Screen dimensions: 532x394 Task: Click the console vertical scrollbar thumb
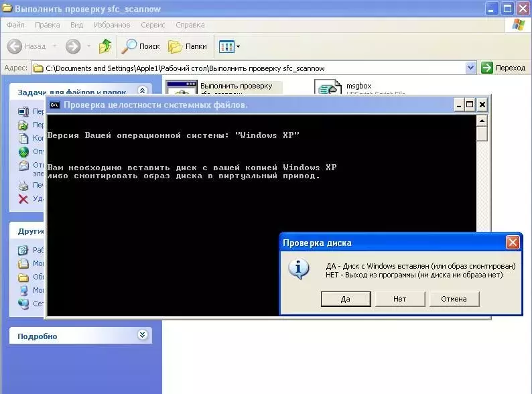click(482, 134)
